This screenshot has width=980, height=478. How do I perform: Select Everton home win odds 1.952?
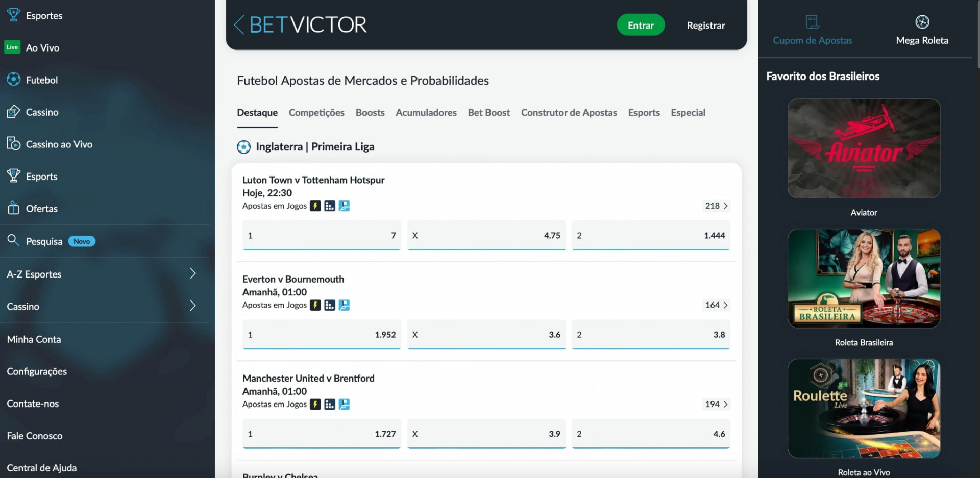click(x=321, y=335)
